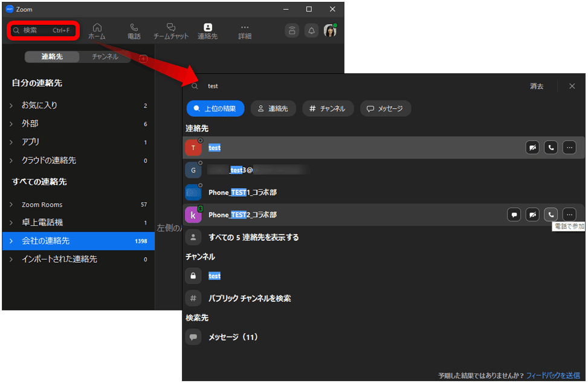Click the # icon for public channels
The height and width of the screenshot is (383, 588).
(193, 298)
